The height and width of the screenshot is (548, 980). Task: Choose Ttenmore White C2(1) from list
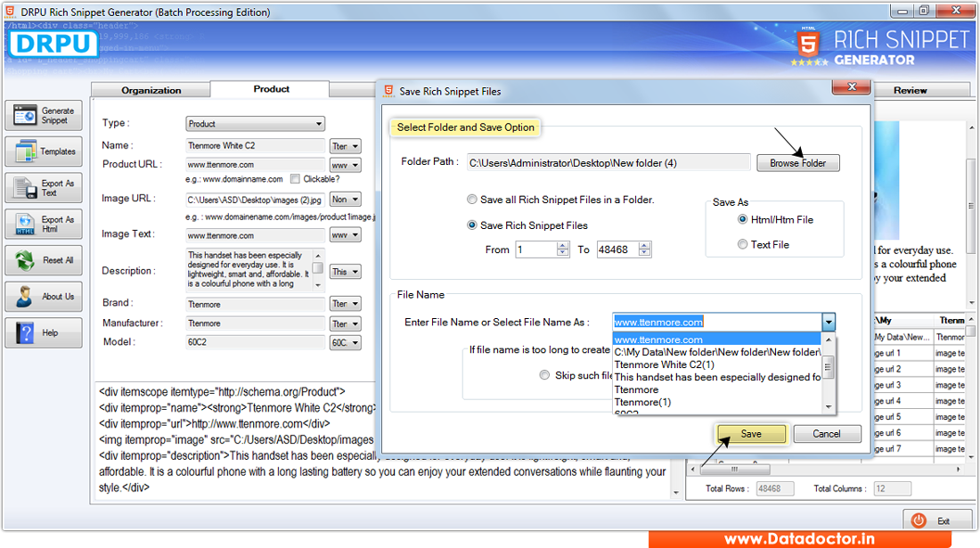click(717, 364)
